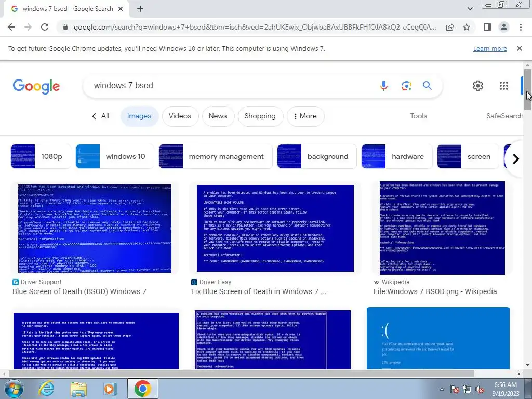Click the network tray icon
This screenshot has height=399, width=532.
tap(467, 389)
